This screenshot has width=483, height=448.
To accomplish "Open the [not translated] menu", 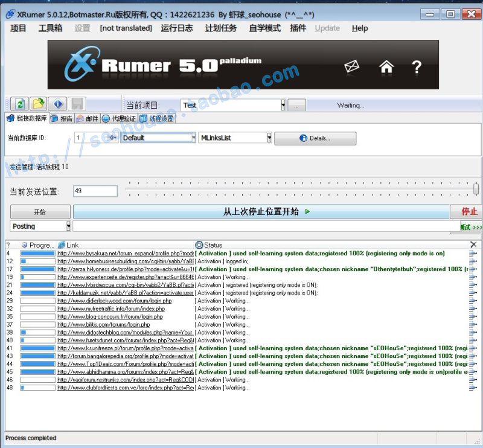I will 126,28.
